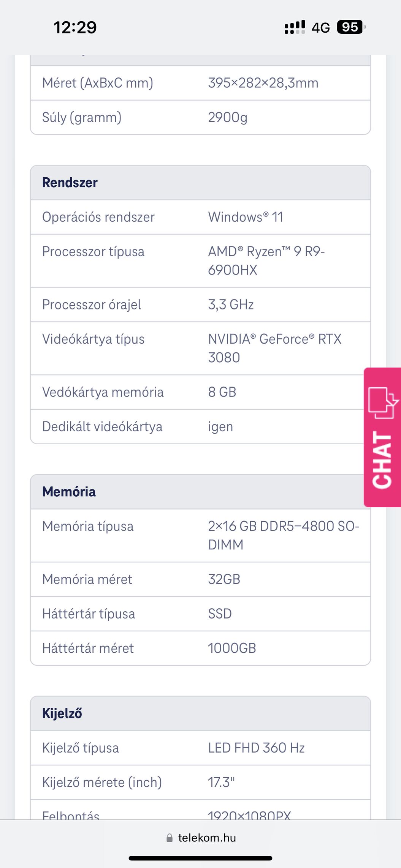Tap the home indicator bar at bottom

200,858
